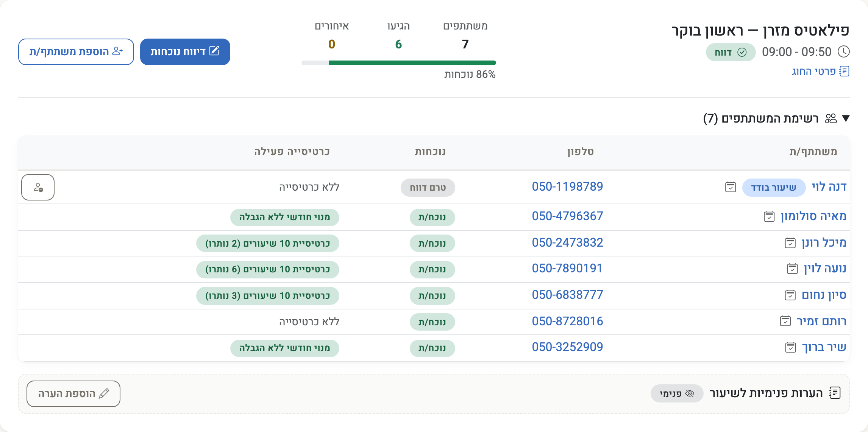Viewport: 868px width, 432px height.
Task: Open participant name שיר ברוך
Action: coord(824,347)
